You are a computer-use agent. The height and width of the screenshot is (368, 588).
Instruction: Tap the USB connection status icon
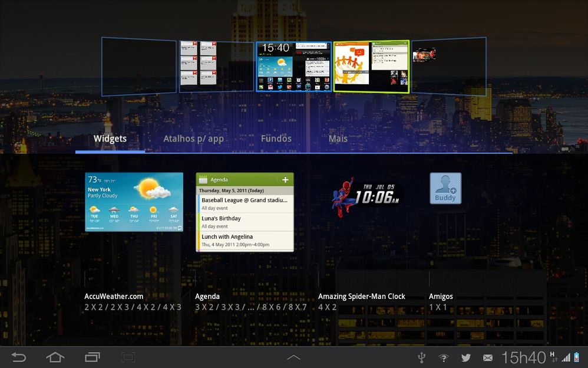tap(421, 357)
